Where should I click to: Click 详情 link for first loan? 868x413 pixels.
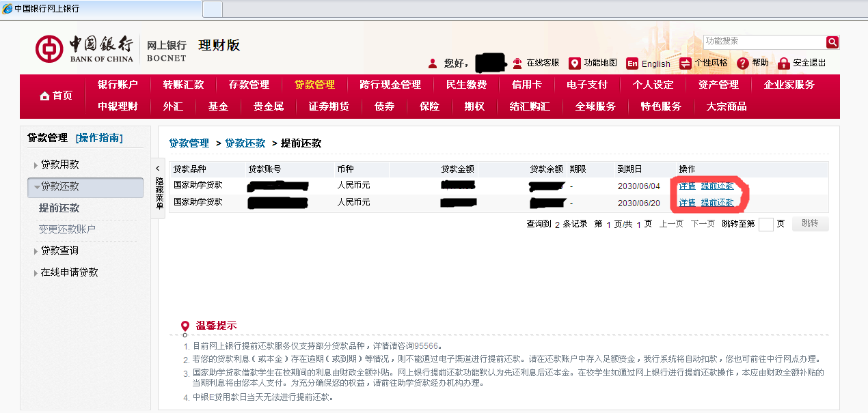[686, 186]
